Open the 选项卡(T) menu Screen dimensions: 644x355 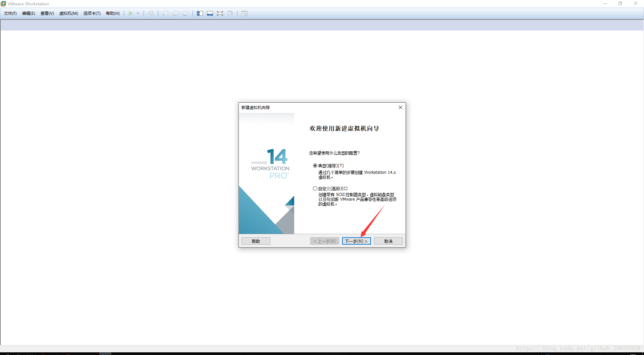pos(92,13)
